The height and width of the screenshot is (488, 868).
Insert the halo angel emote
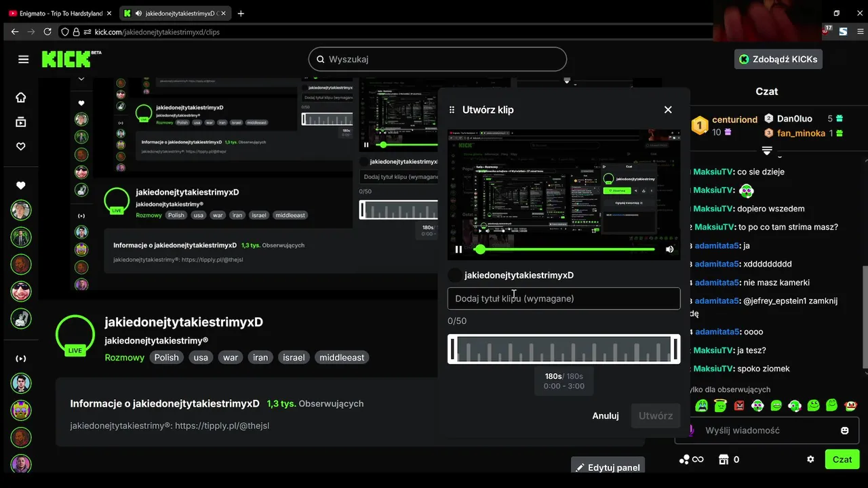(x=720, y=405)
